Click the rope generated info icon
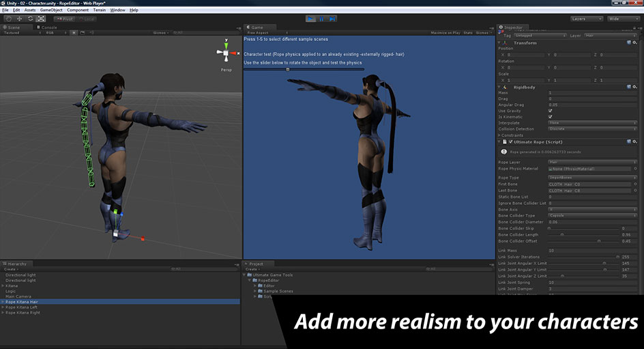 click(504, 152)
